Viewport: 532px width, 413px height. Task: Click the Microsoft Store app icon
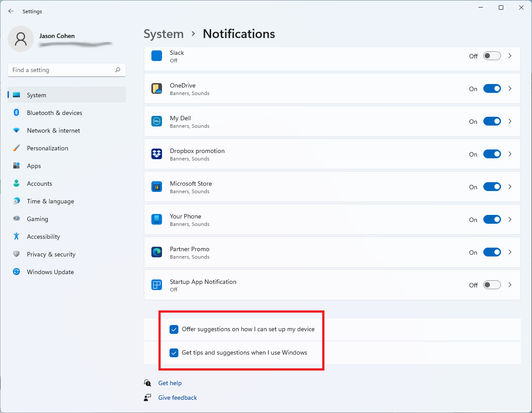pos(157,187)
